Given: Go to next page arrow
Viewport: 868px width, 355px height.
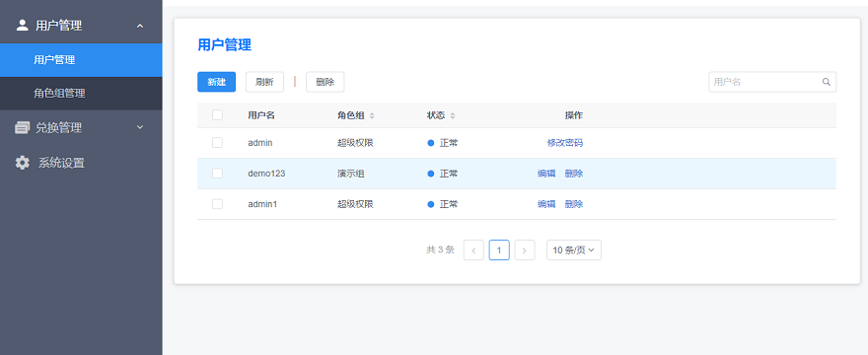Looking at the screenshot, I should 524,249.
